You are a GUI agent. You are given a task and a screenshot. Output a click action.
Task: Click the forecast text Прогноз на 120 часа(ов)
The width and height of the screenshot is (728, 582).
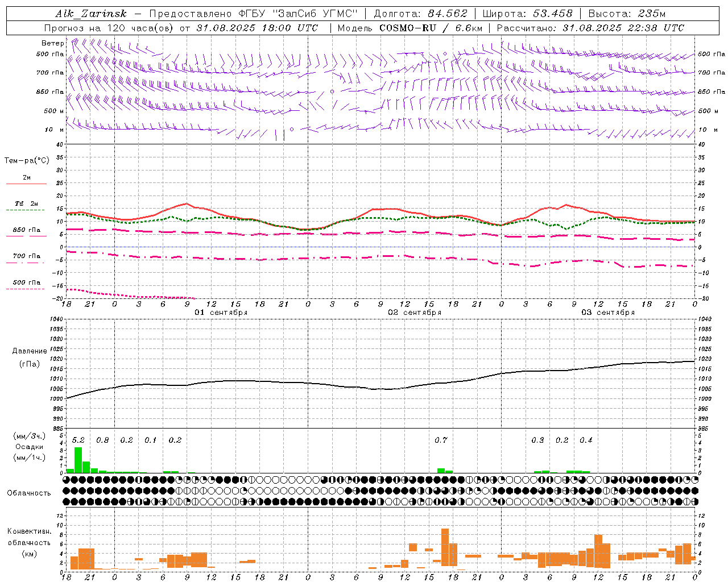[x=109, y=28]
